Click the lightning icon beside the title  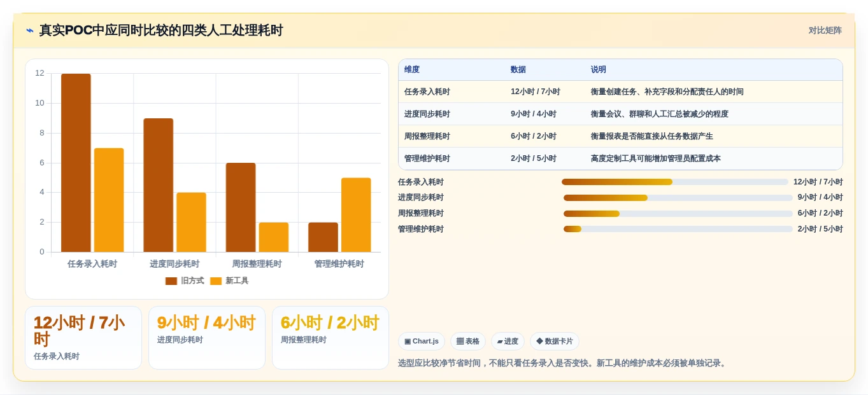[30, 31]
